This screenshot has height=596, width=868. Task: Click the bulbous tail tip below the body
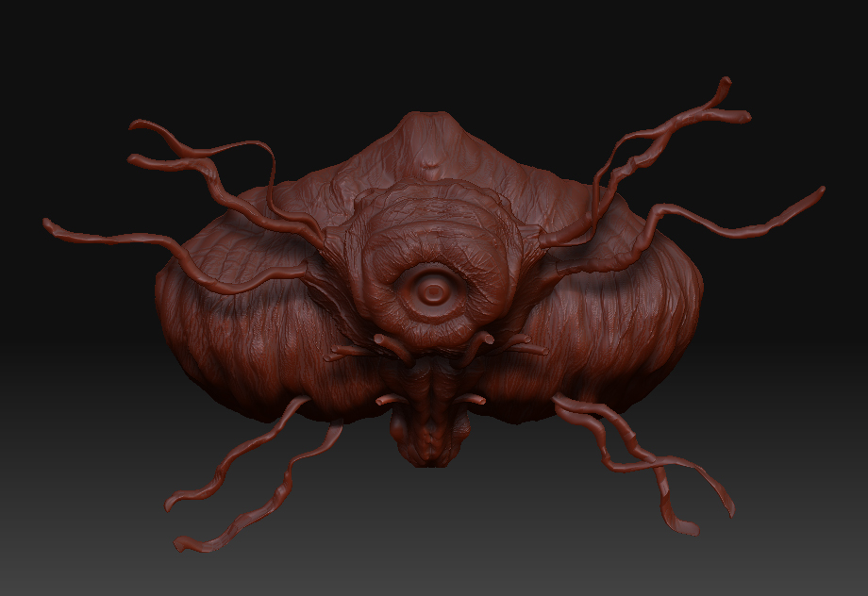tap(430, 439)
